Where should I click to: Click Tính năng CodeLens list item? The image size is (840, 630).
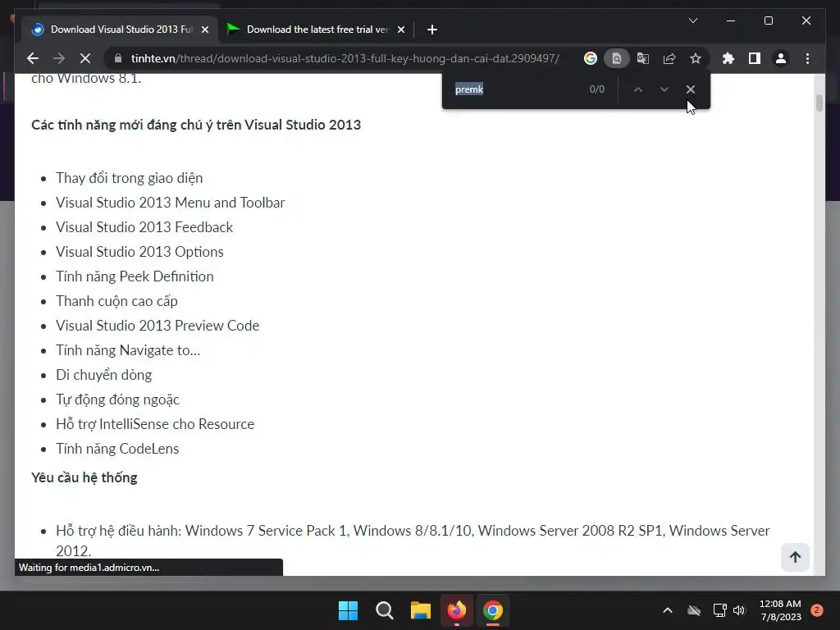[117, 449]
